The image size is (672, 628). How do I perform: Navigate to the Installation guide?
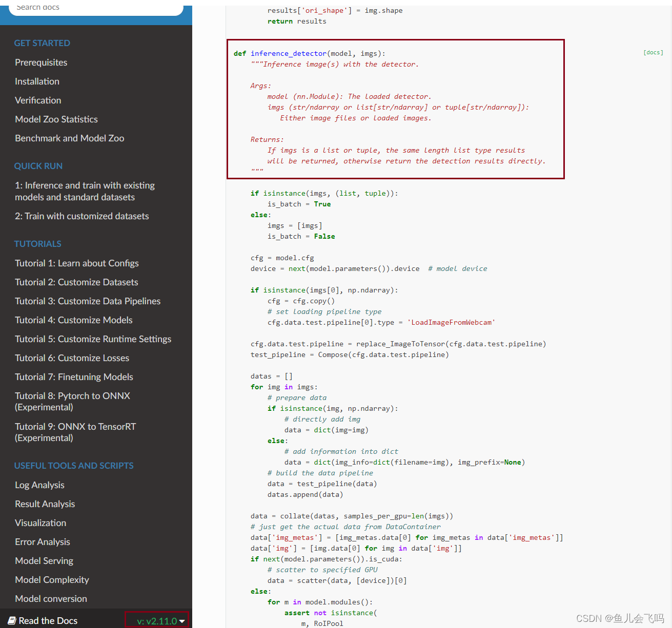pos(37,81)
